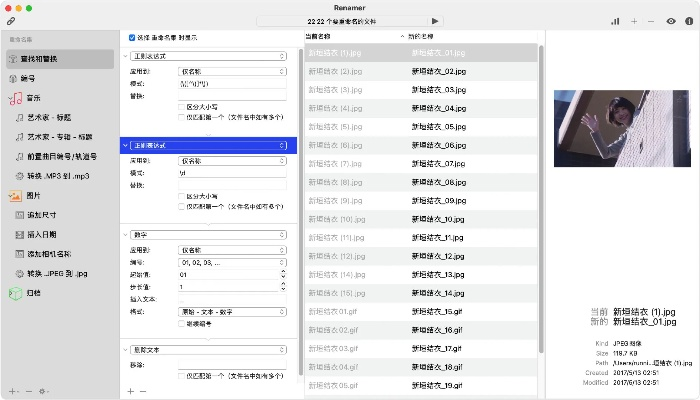This screenshot has width=700, height=400.
Task: Open the 应用到 dropdown in the first regex step
Action: [232, 71]
